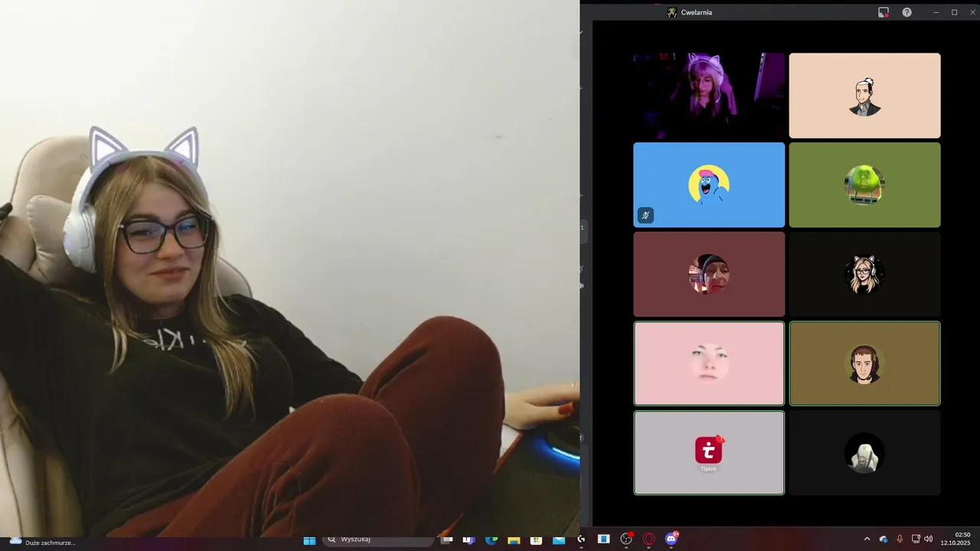The width and height of the screenshot is (980, 551).
Task: Click the muted microphone badge on blue tile
Action: pos(645,216)
